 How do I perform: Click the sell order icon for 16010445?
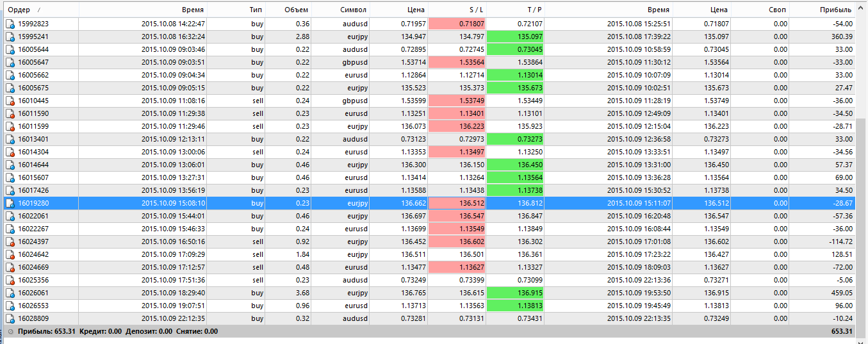[x=10, y=101]
